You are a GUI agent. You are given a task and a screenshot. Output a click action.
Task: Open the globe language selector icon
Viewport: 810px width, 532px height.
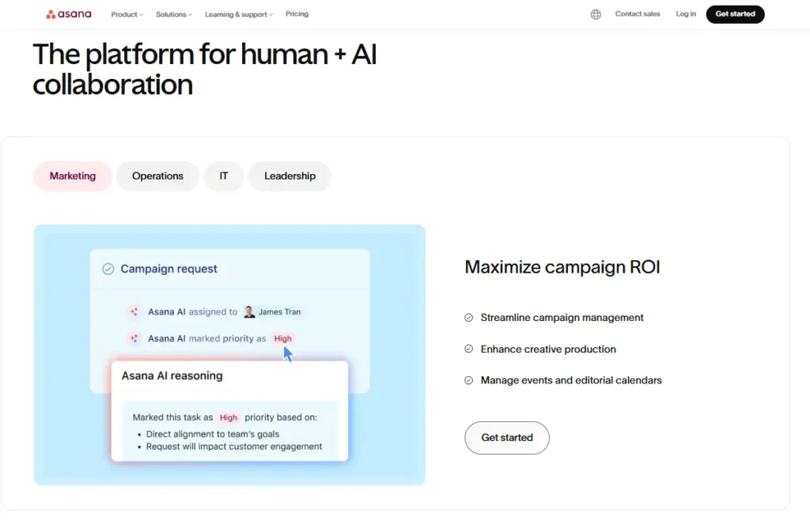tap(596, 13)
